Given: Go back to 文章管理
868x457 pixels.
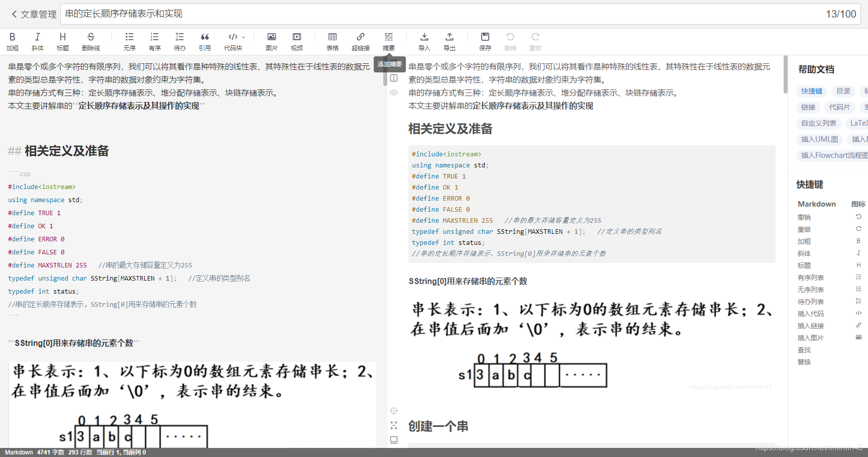Looking at the screenshot, I should tap(34, 15).
